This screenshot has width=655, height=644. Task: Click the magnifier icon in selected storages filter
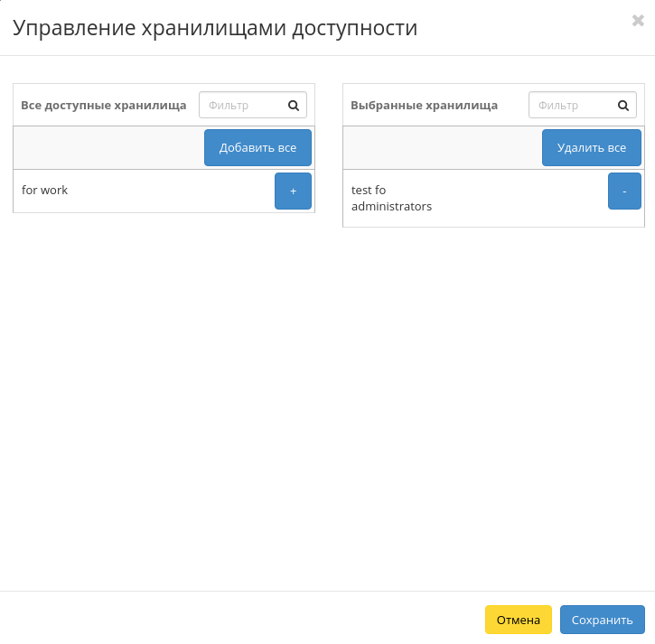(x=623, y=106)
